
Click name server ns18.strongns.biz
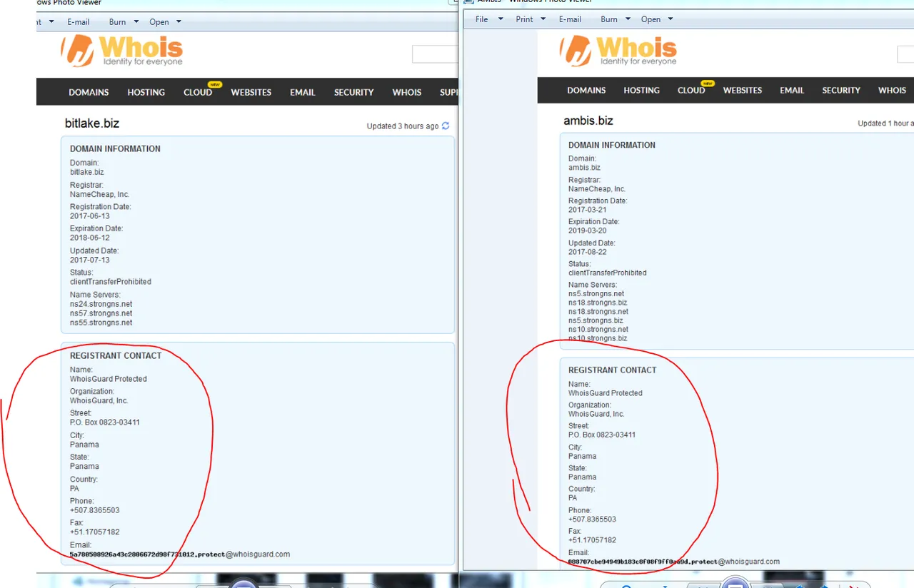[598, 303]
